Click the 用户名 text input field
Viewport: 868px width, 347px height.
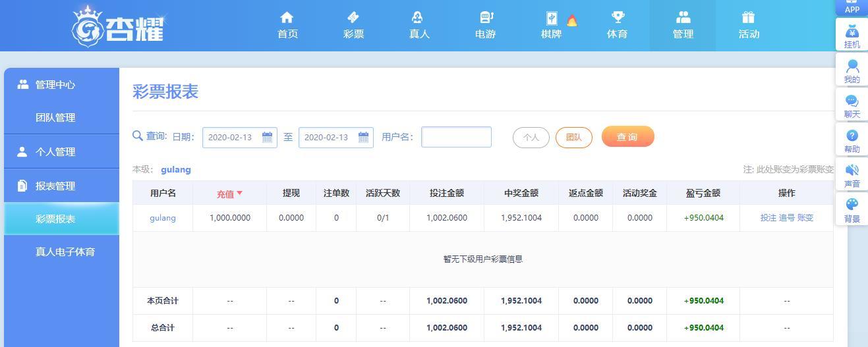(456, 137)
